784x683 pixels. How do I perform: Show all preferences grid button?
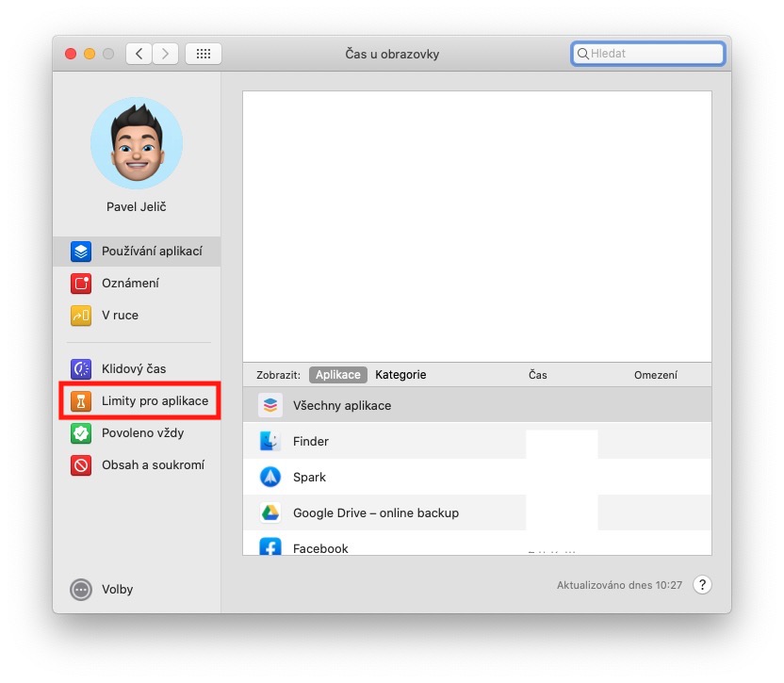(204, 54)
